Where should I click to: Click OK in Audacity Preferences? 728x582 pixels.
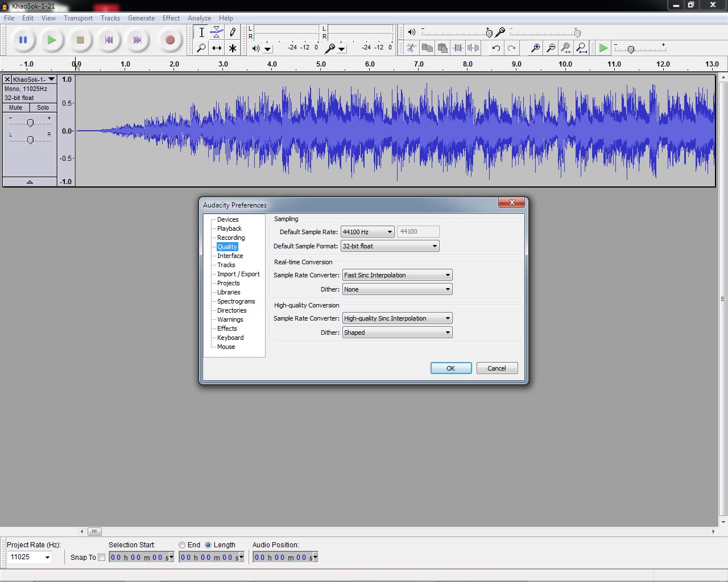[x=451, y=368]
